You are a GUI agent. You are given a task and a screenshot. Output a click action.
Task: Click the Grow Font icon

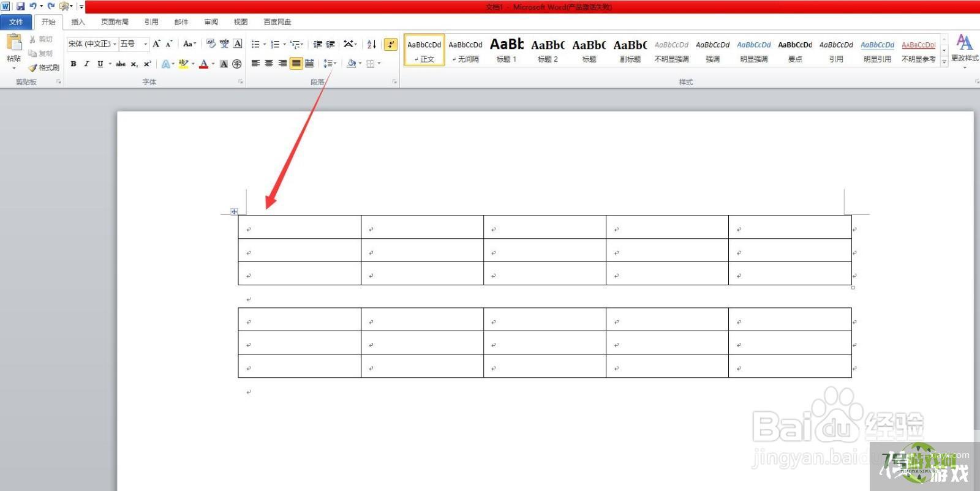[x=157, y=44]
